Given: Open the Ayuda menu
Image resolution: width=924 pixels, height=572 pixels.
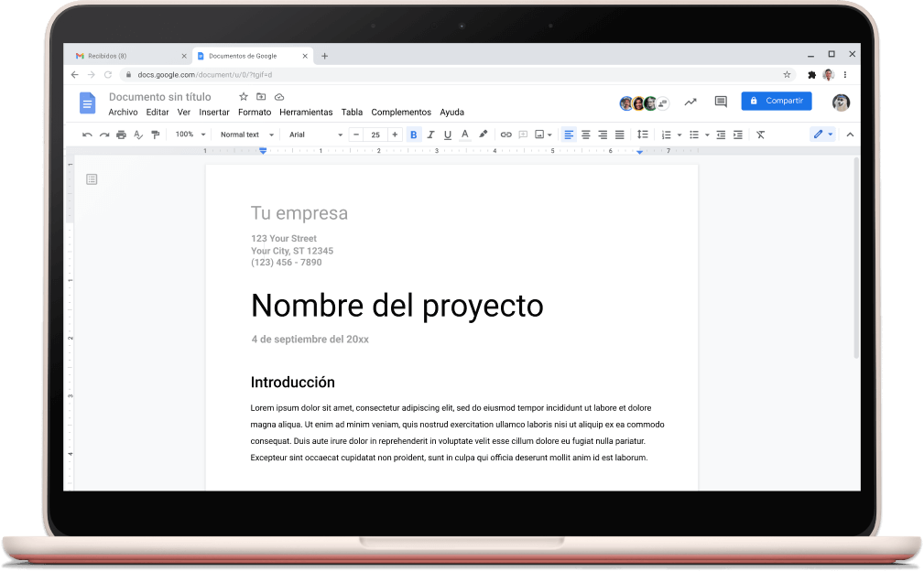Looking at the screenshot, I should coord(452,112).
